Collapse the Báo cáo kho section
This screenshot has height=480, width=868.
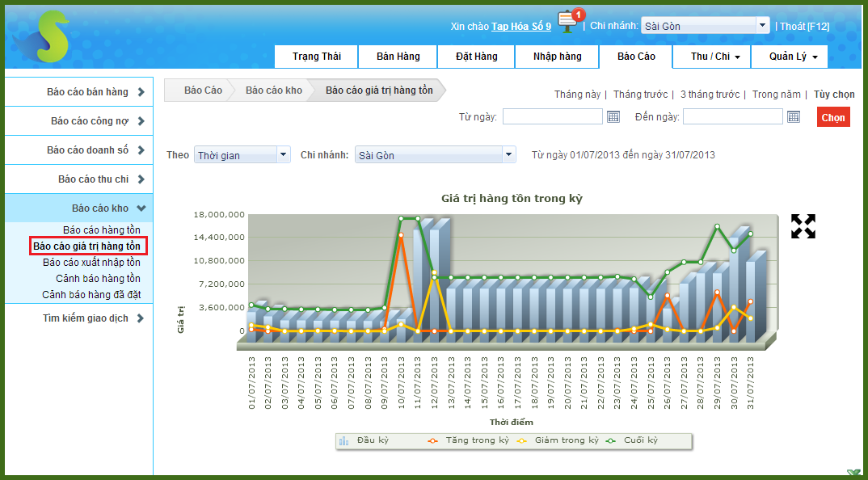[78, 208]
